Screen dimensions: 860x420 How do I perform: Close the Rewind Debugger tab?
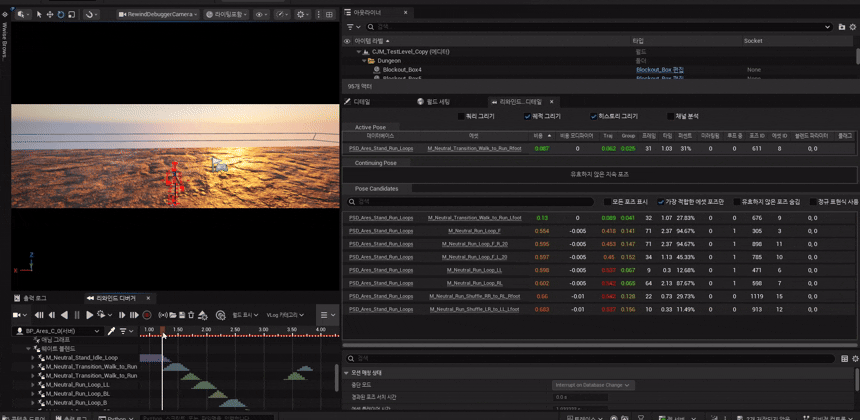coord(148,298)
